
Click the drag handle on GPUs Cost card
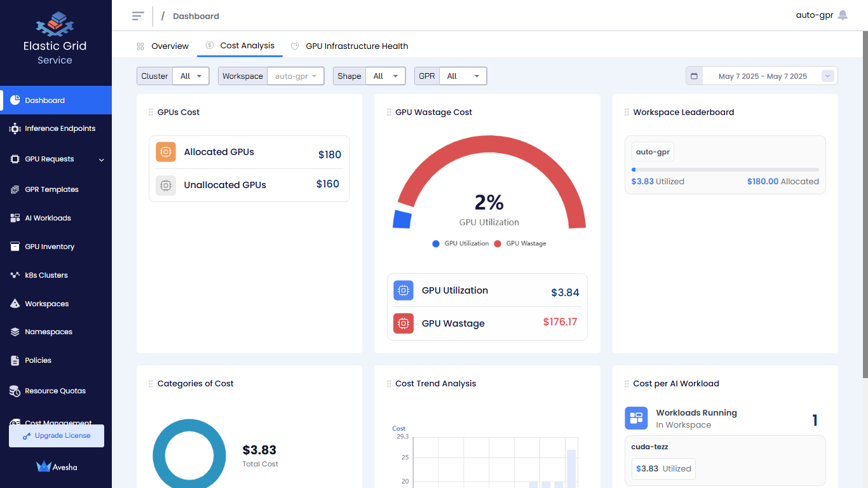coord(151,112)
